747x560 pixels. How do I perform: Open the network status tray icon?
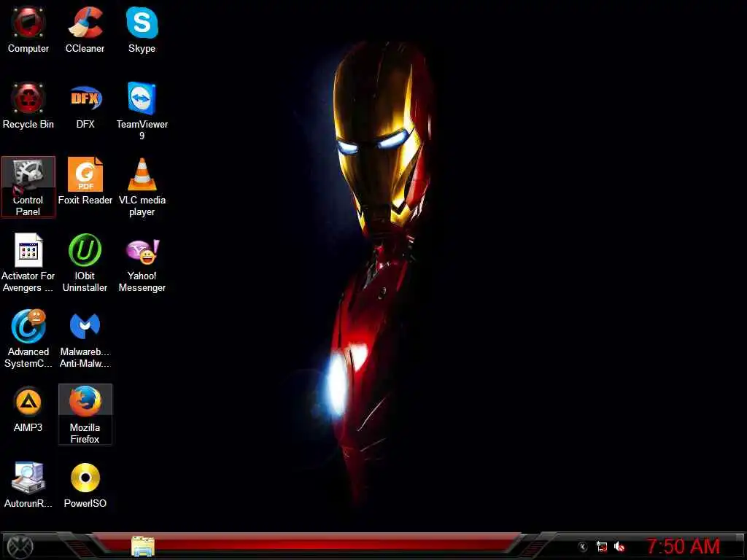coord(602,547)
